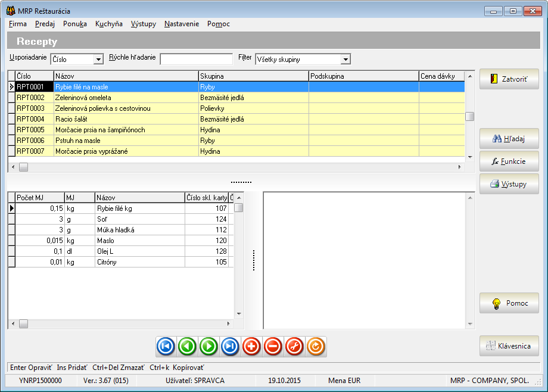Click the Rýchle hľadanie input field

point(196,59)
